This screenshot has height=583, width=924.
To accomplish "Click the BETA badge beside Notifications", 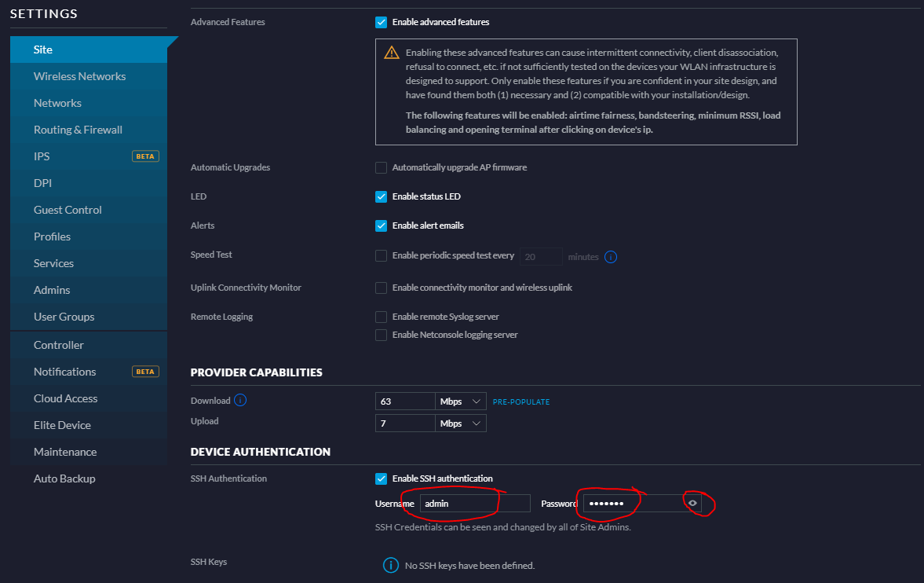I will [x=145, y=372].
